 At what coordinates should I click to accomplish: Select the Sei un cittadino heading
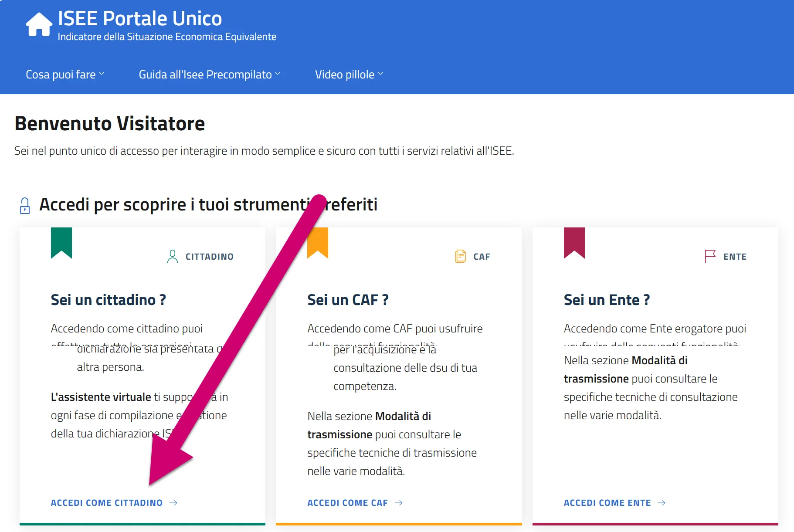tap(109, 300)
